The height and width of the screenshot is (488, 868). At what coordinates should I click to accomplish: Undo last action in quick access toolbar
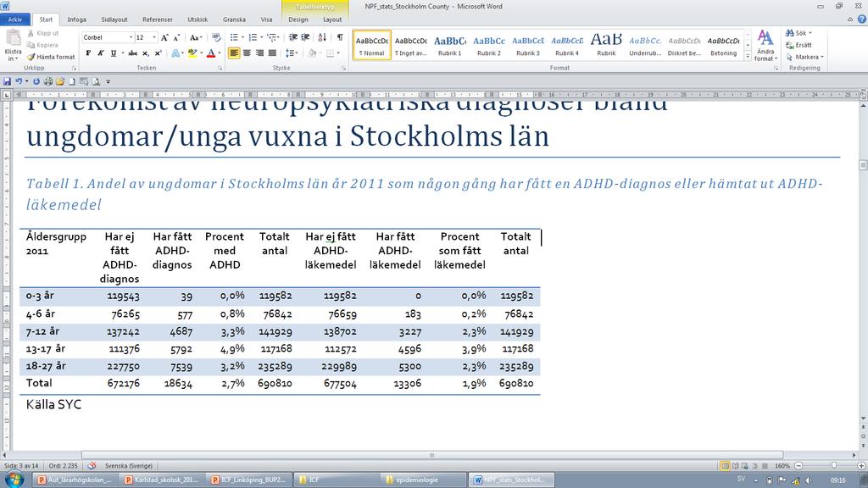tap(19, 81)
